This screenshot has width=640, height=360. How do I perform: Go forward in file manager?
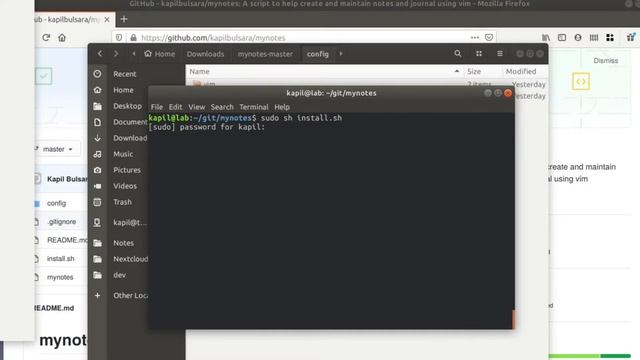116,53
